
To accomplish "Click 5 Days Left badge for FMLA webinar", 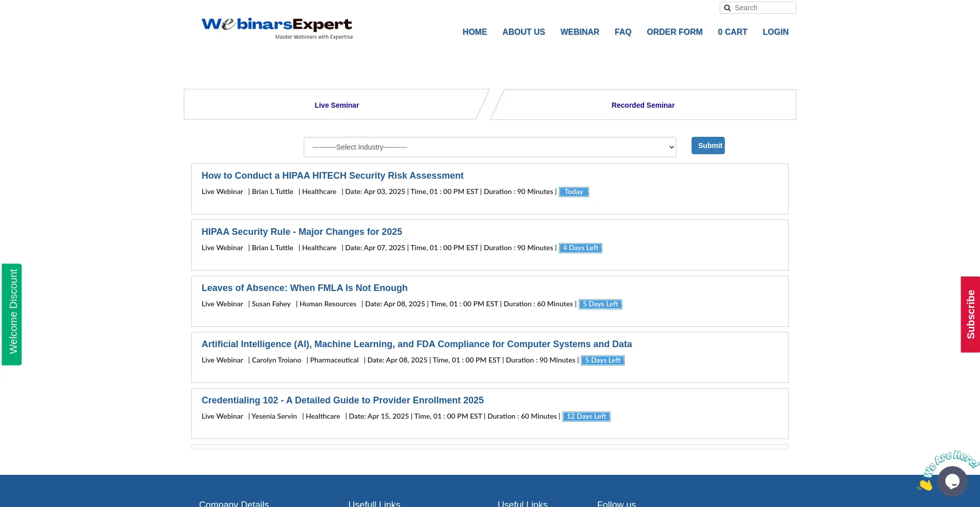I will [600, 304].
